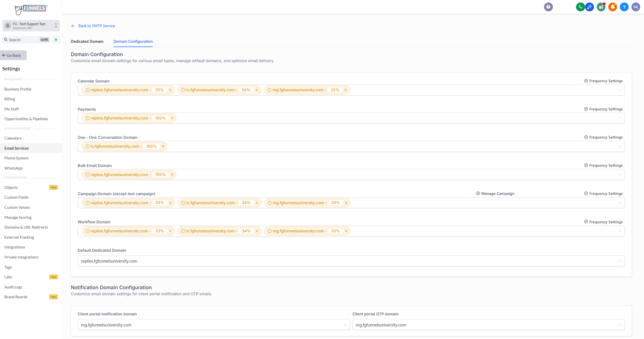Switch to the Dedicated Domain tab

pyautogui.click(x=87, y=41)
